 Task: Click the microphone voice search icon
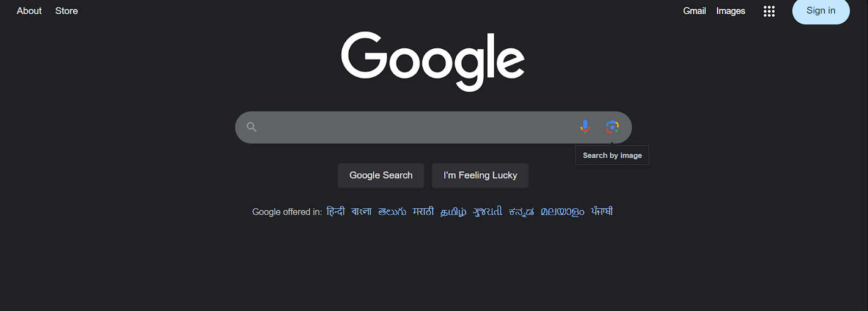pyautogui.click(x=585, y=127)
